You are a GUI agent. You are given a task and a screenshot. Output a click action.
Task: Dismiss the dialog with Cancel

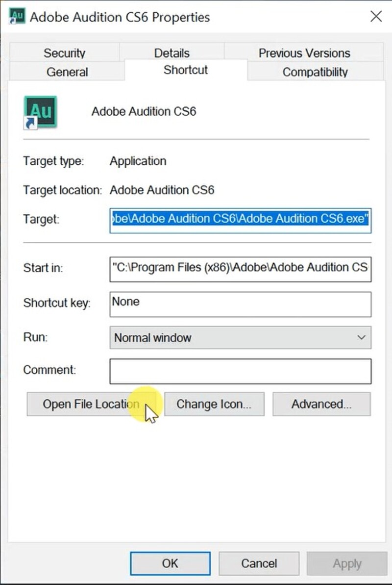tap(259, 563)
